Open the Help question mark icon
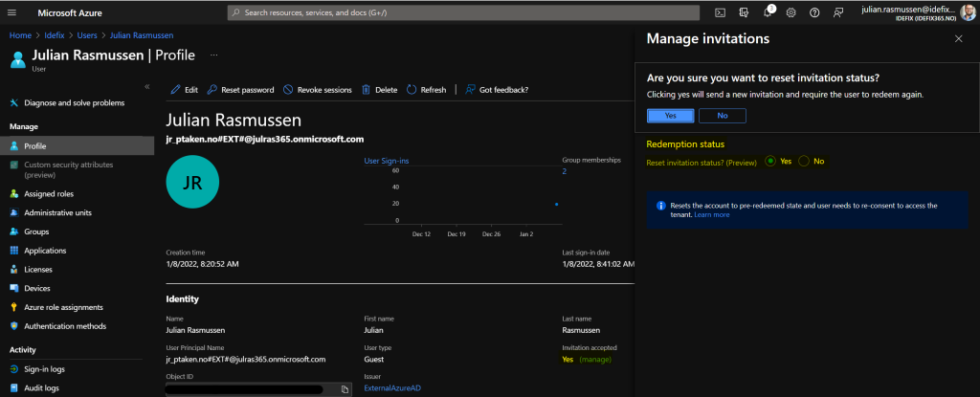 814,12
